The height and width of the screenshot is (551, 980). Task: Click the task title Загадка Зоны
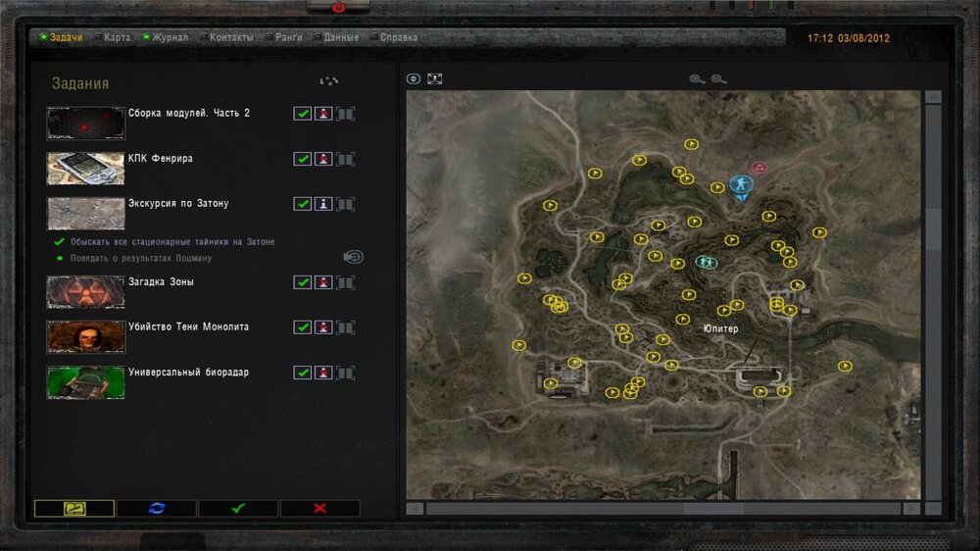(162, 282)
